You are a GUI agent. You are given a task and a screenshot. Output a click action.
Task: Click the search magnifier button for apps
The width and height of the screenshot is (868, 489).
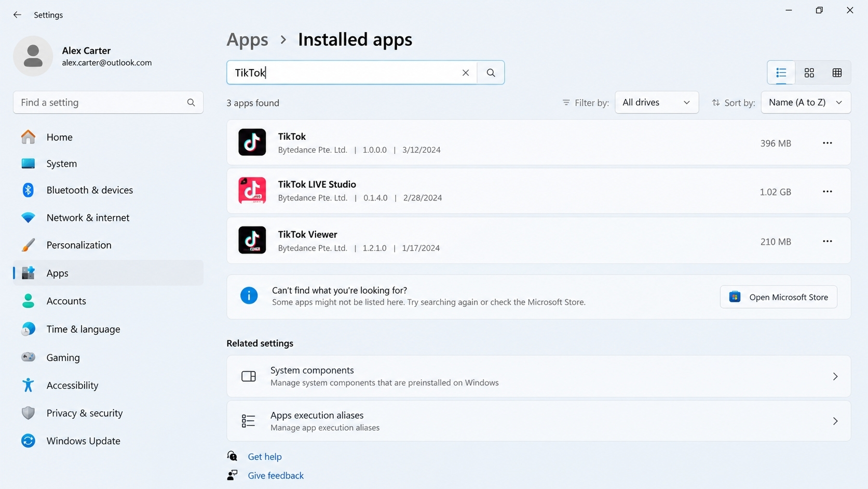[x=491, y=73]
